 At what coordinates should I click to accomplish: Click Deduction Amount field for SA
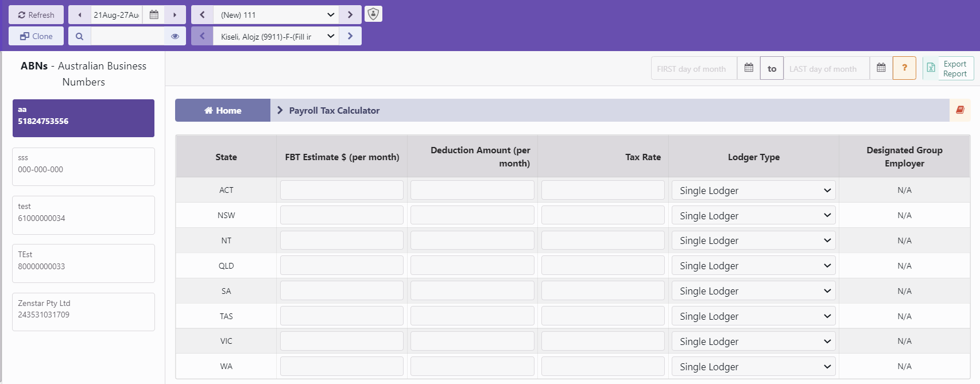(472, 291)
